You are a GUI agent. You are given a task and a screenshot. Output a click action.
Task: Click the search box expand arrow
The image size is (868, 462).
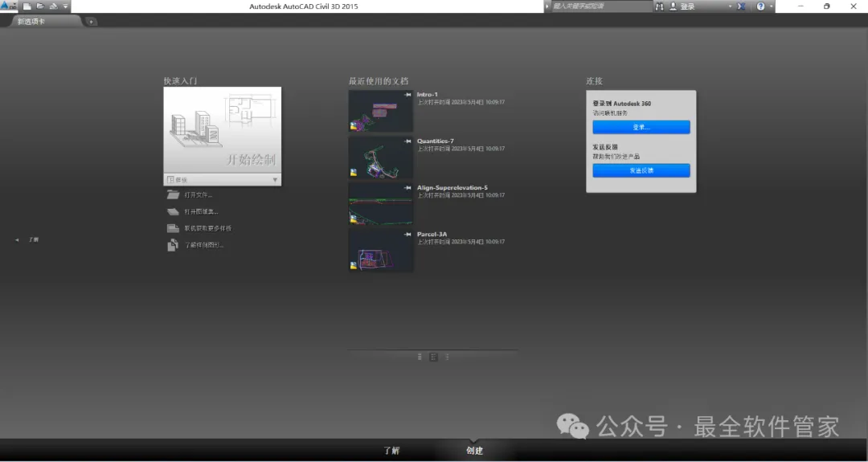[547, 6]
